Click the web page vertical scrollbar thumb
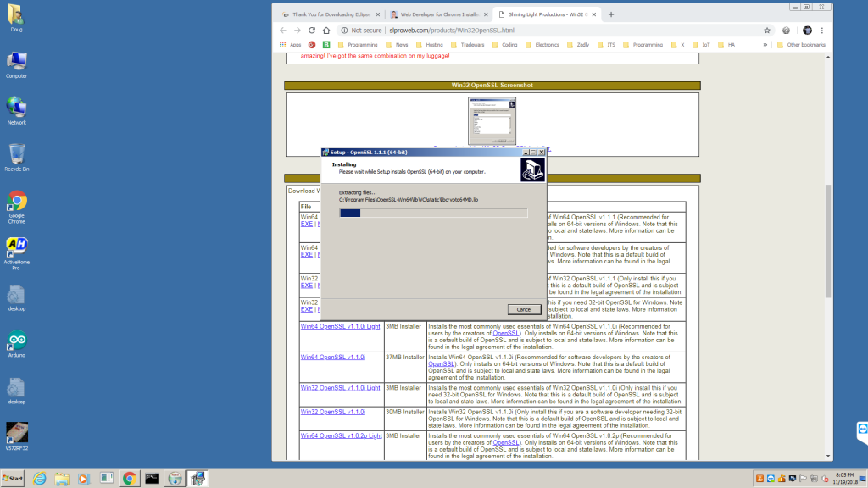 (x=828, y=241)
